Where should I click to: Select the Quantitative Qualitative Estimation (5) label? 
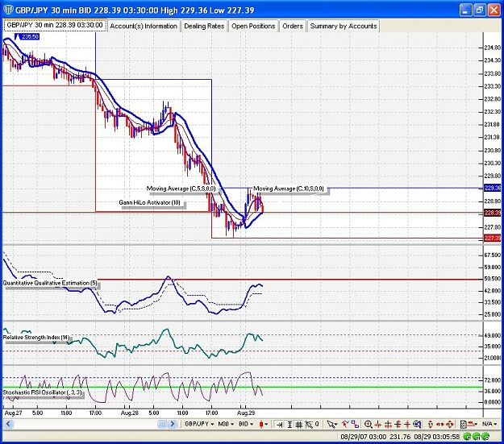click(50, 283)
